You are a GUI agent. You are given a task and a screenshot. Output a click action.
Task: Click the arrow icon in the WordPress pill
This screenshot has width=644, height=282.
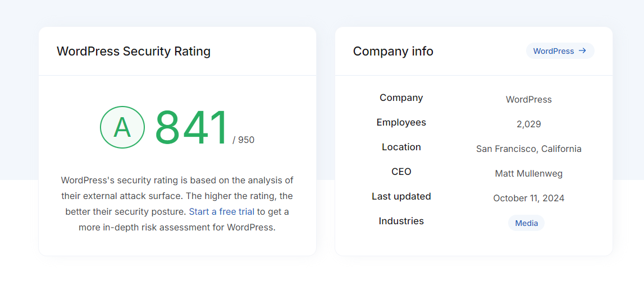pos(582,50)
